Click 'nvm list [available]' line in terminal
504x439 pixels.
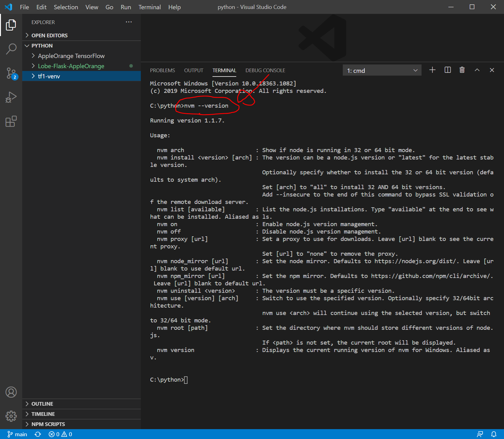pos(191,209)
